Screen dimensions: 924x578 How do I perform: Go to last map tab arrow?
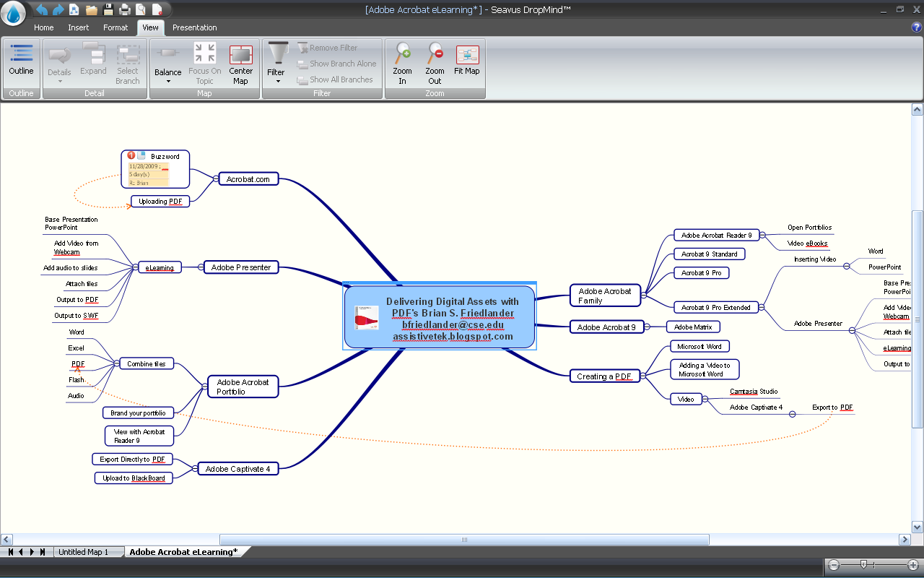click(x=43, y=552)
